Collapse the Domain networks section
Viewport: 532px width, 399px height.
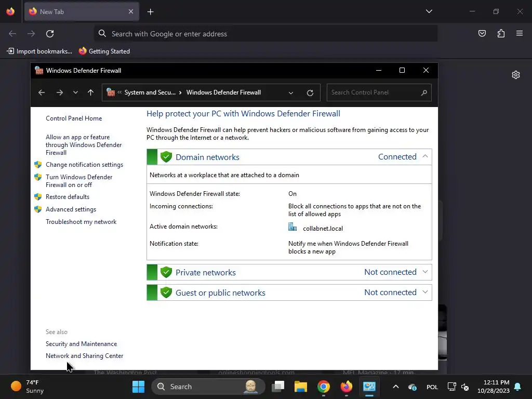click(425, 156)
